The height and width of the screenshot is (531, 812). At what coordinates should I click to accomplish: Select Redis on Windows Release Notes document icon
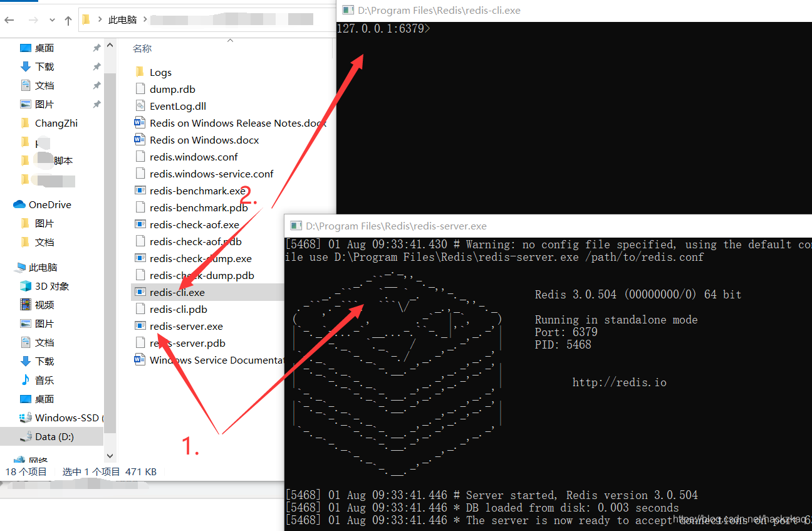click(x=140, y=123)
